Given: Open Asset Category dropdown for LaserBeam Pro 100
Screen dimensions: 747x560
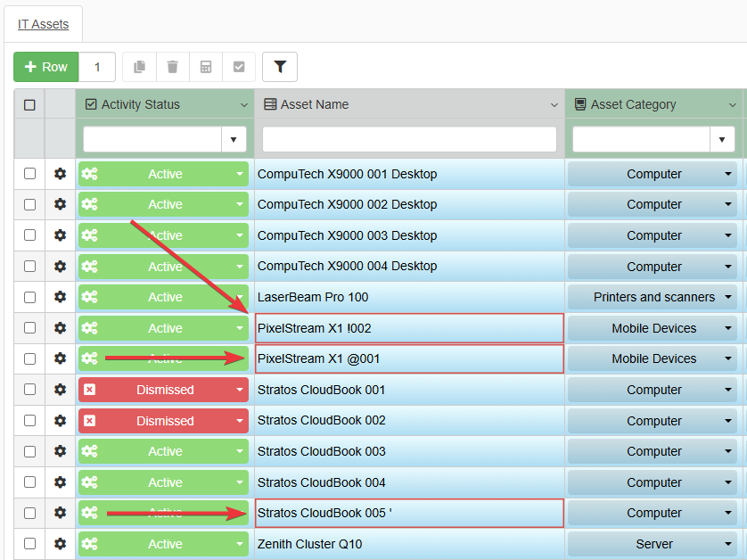Looking at the screenshot, I should (728, 297).
